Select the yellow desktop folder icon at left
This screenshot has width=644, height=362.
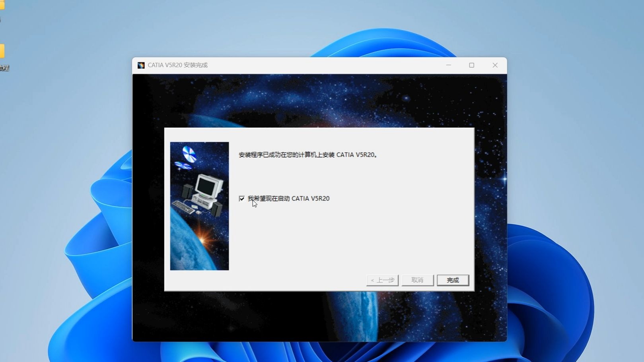coord(2,52)
